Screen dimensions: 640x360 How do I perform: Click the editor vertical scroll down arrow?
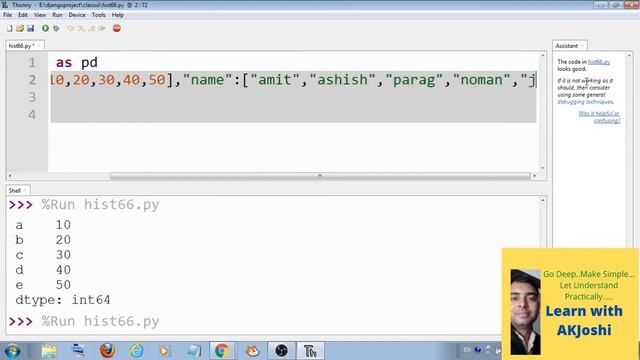pos(543,168)
